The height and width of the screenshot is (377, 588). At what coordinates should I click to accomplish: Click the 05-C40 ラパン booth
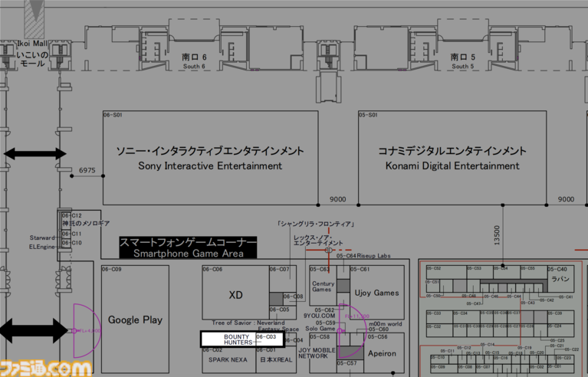click(x=560, y=279)
